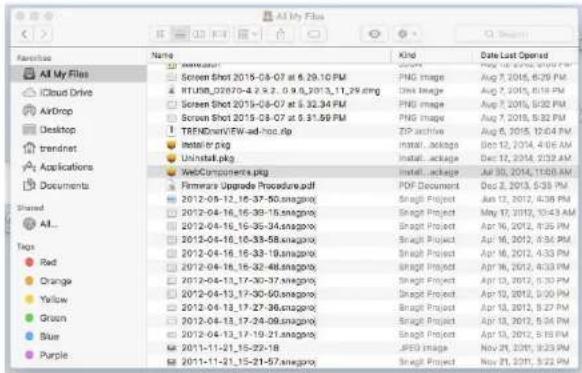The image size is (582, 373).
Task: Open AirDrop in sidebar
Action: [79, 111]
